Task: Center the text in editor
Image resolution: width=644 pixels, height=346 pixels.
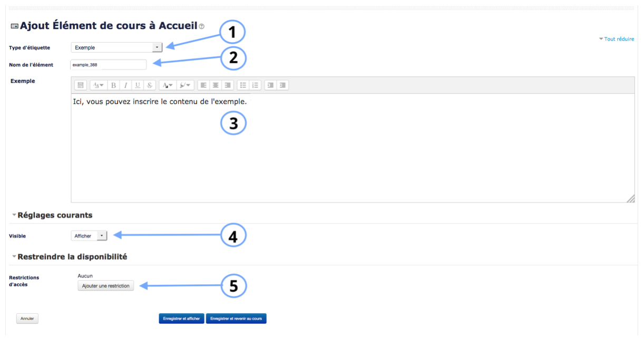Action: (x=216, y=85)
